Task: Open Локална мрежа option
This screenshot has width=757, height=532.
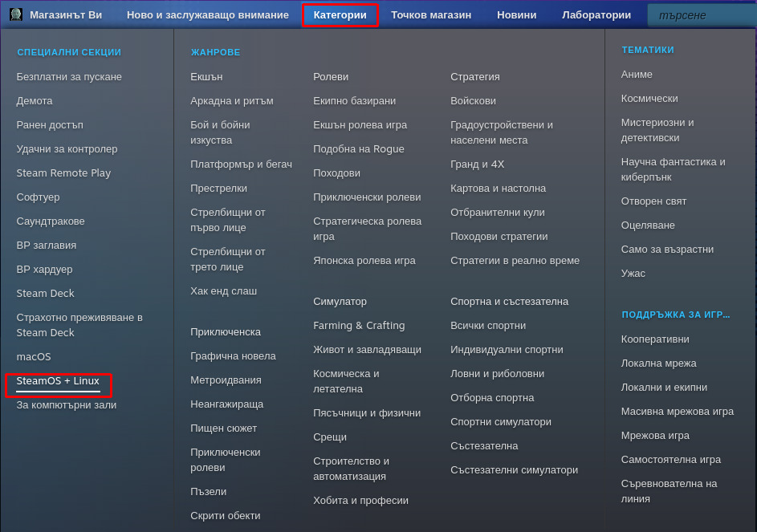Action: (658, 363)
